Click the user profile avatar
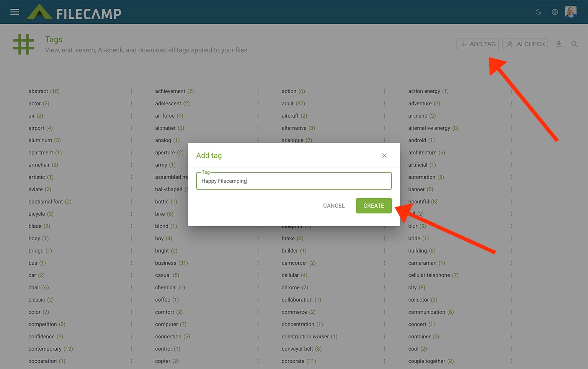588x369 pixels. [570, 12]
